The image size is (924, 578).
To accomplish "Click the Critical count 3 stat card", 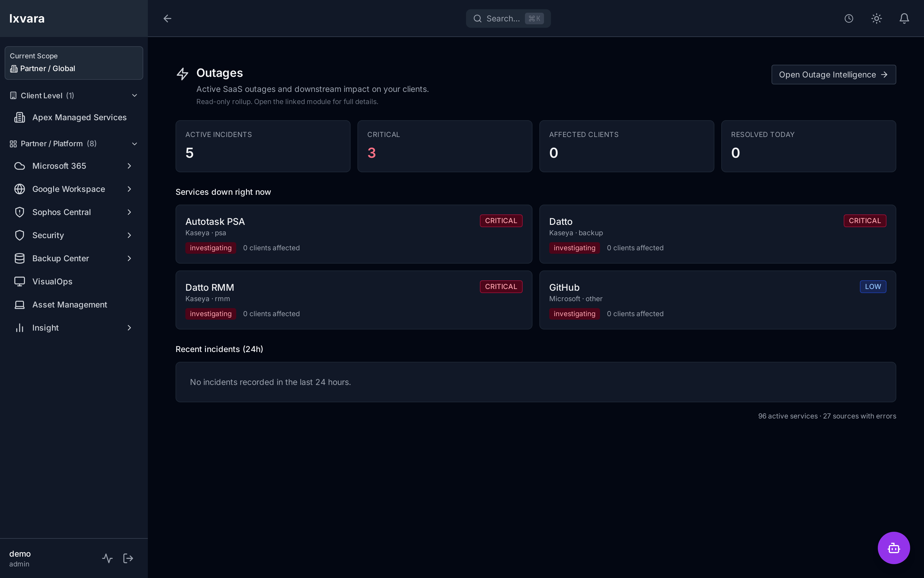I will 444,146.
